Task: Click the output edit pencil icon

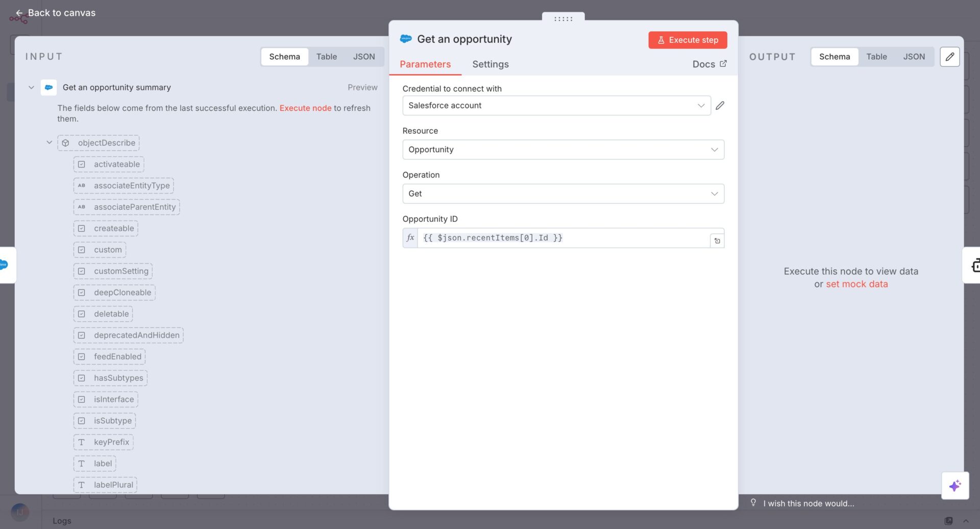Action: 949,57
